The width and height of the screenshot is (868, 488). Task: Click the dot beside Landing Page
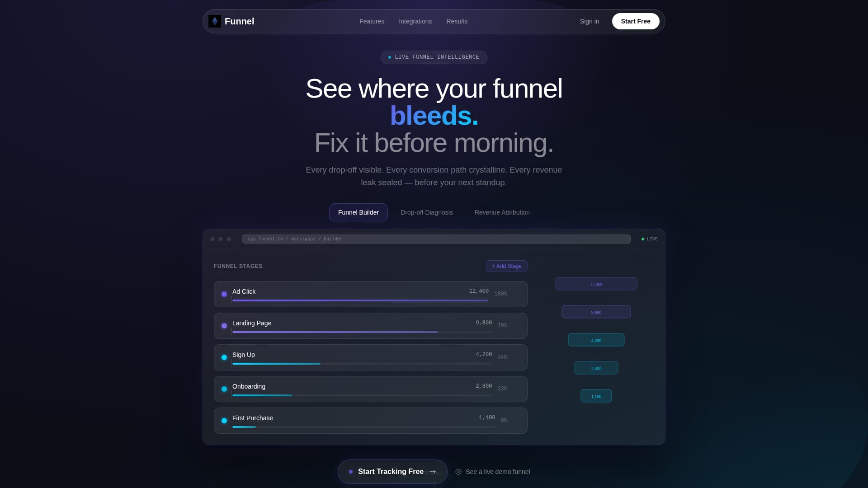224,326
